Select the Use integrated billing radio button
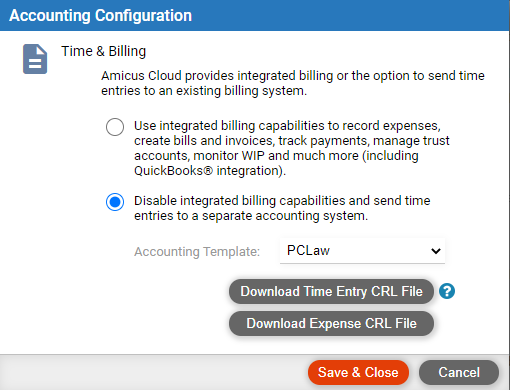 (x=115, y=127)
